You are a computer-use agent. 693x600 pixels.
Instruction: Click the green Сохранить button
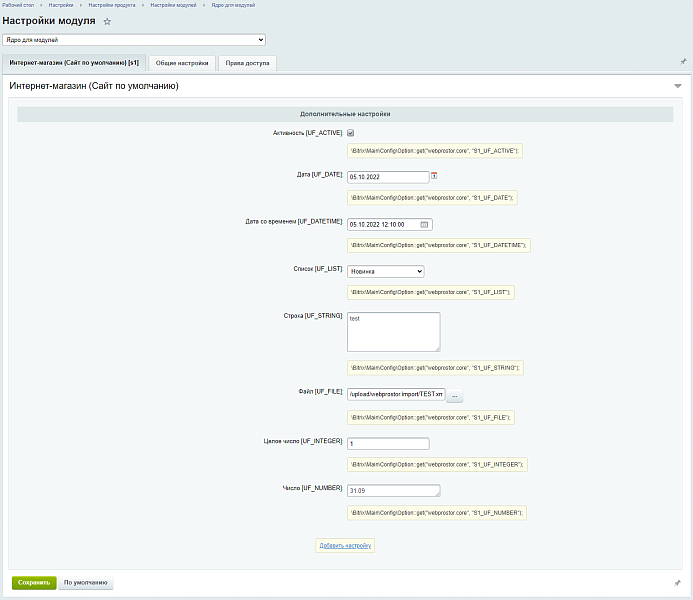(x=34, y=583)
